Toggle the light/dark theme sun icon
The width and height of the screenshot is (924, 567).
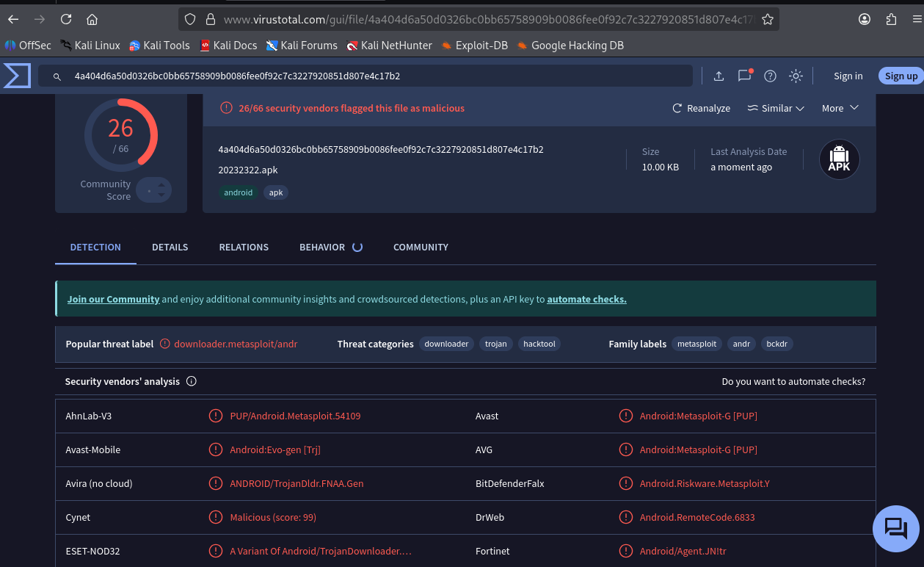796,76
